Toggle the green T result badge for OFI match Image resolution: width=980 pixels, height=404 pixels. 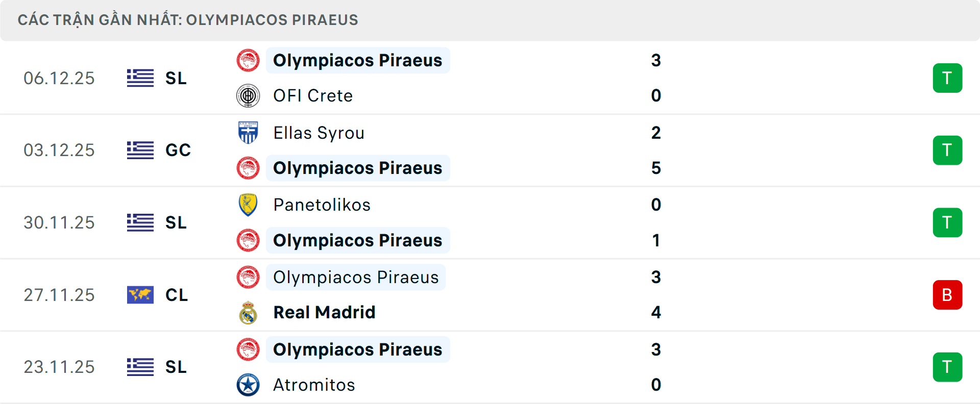pos(948,78)
